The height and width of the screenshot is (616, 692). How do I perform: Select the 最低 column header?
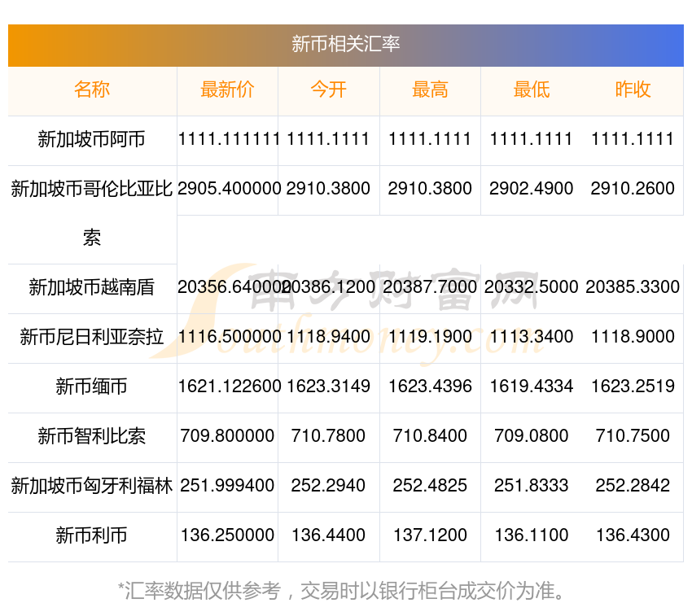point(531,90)
